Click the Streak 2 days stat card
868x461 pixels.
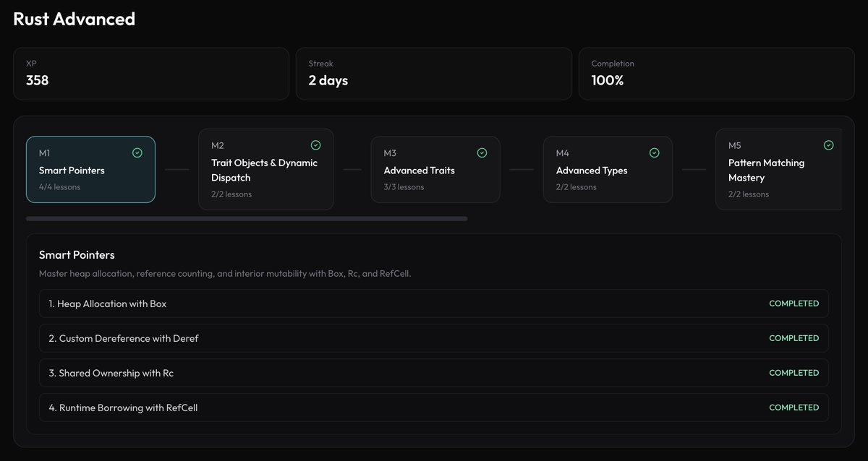pos(434,74)
